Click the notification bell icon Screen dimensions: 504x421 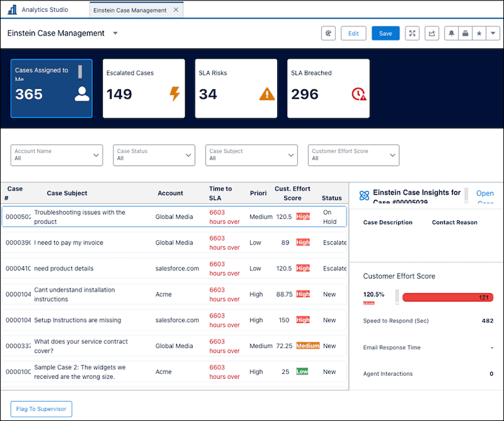pyautogui.click(x=451, y=33)
